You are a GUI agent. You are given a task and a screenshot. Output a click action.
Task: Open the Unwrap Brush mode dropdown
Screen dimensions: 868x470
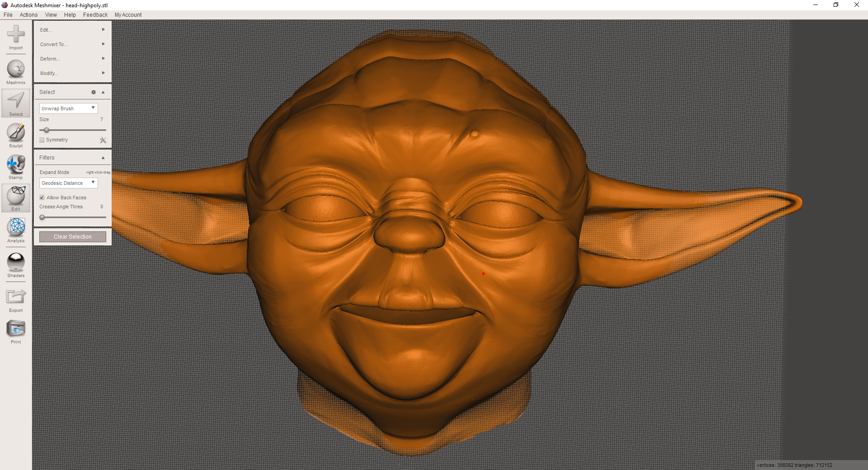(68, 108)
